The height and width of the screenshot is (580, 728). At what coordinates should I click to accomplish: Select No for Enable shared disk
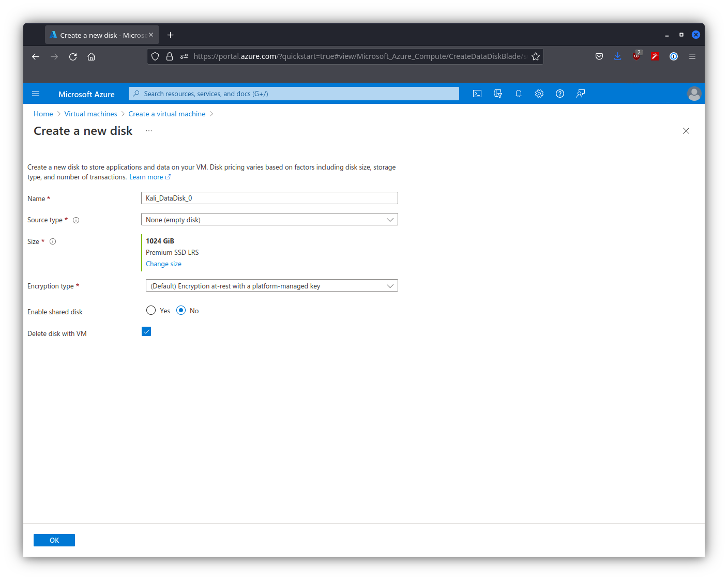tap(181, 310)
